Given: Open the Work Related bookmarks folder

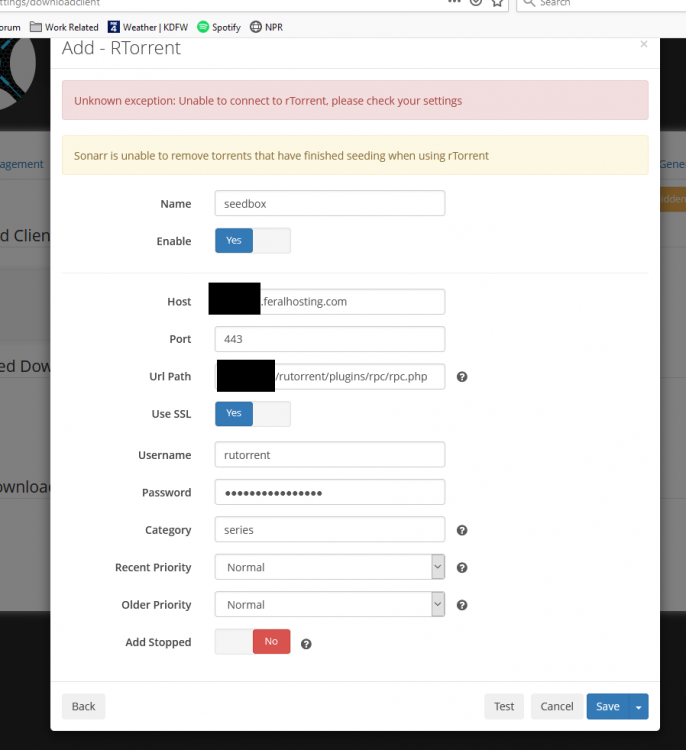Looking at the screenshot, I should [64, 27].
